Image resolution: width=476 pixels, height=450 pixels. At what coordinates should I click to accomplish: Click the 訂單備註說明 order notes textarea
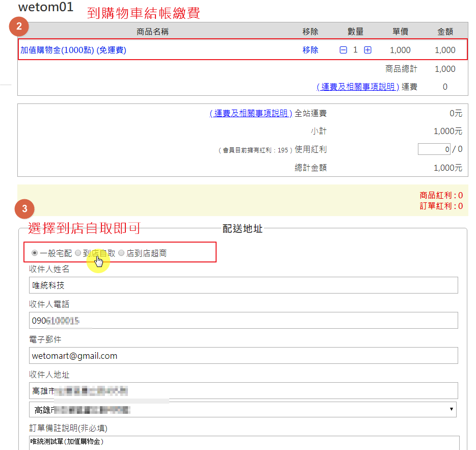(x=244, y=442)
